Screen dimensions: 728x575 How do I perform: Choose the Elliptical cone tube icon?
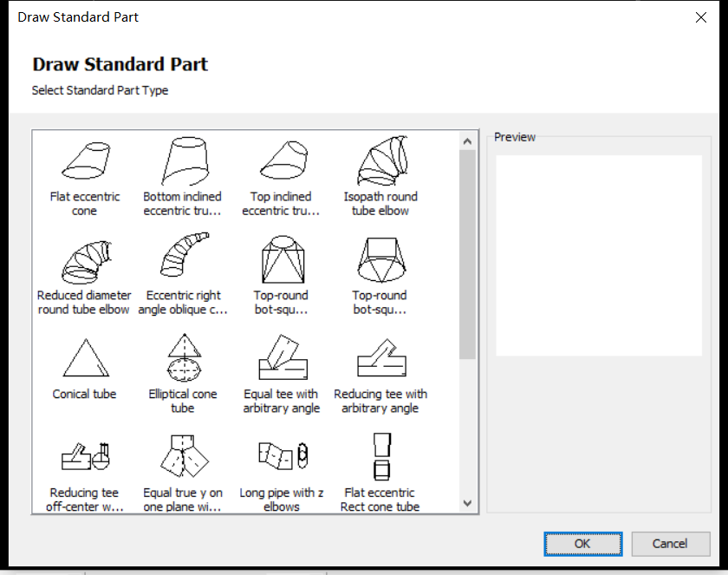tap(185, 357)
